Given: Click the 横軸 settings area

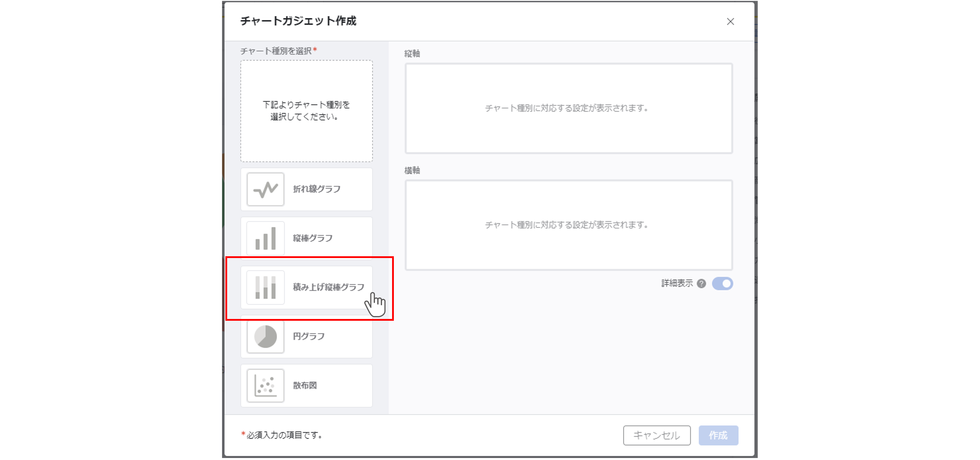Looking at the screenshot, I should point(568,225).
